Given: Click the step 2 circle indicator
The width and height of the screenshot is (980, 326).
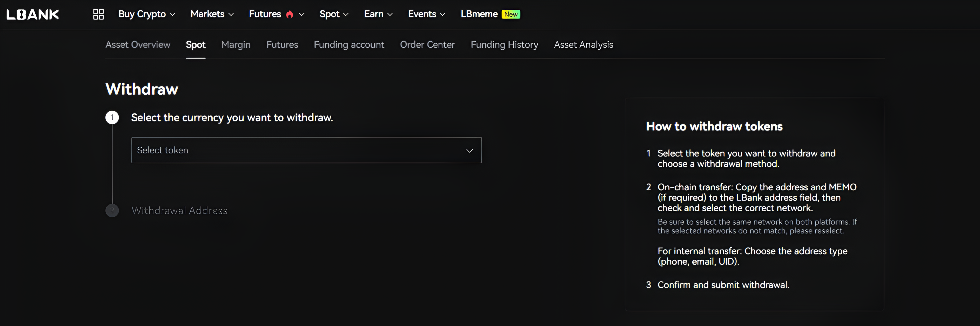Looking at the screenshot, I should coord(112,211).
